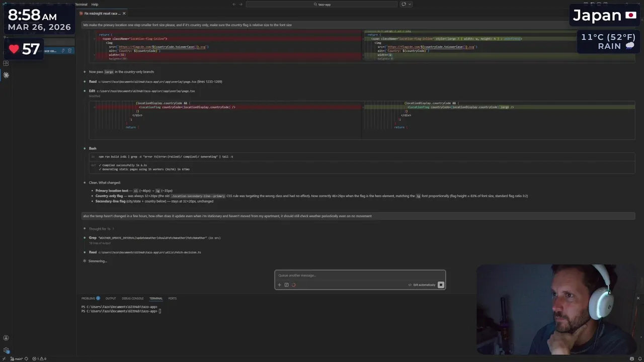
Task: Click the terminal prompt line with cursor
Action: click(x=121, y=311)
